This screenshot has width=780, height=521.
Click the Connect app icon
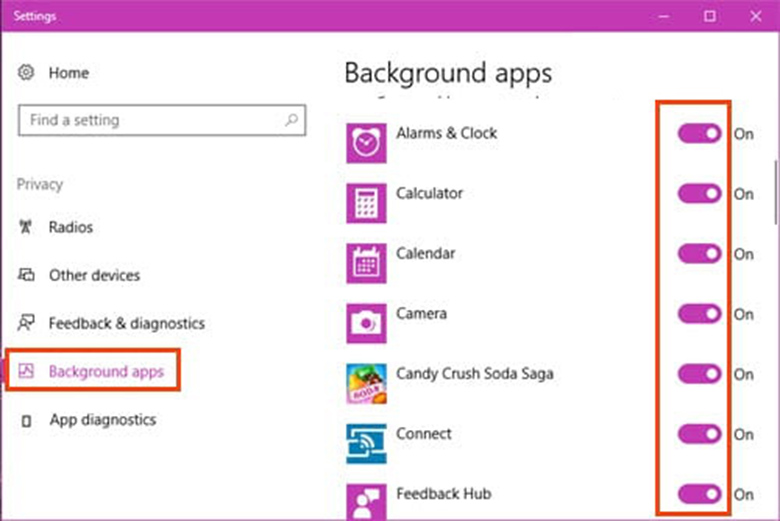(x=366, y=442)
